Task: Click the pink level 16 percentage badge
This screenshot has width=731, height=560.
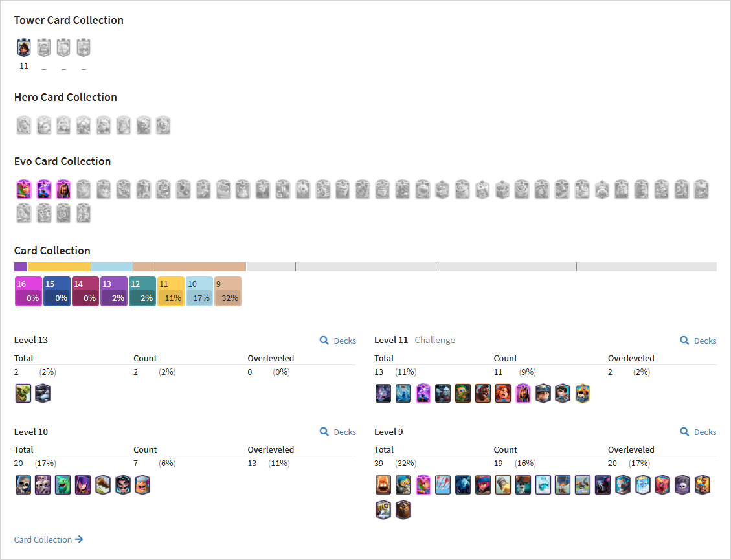Action: 28,291
